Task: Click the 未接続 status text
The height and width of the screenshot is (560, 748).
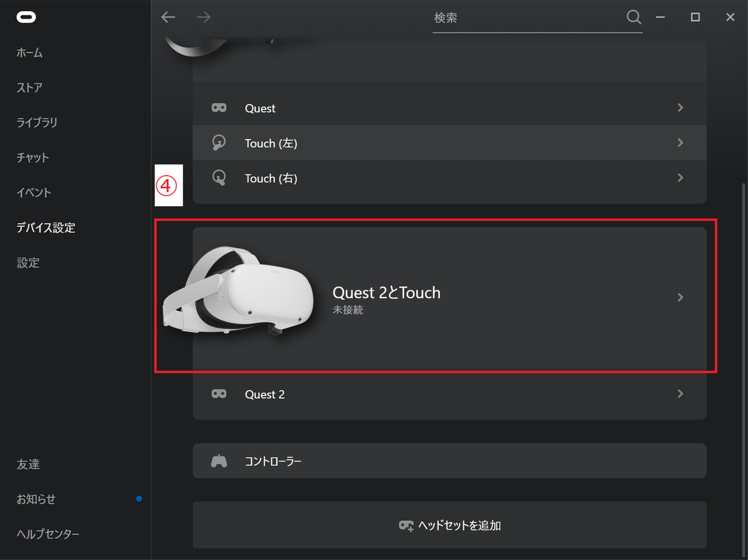Action: (348, 310)
